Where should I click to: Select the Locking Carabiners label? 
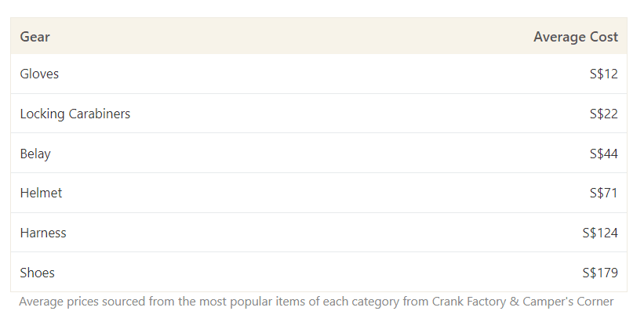75,114
